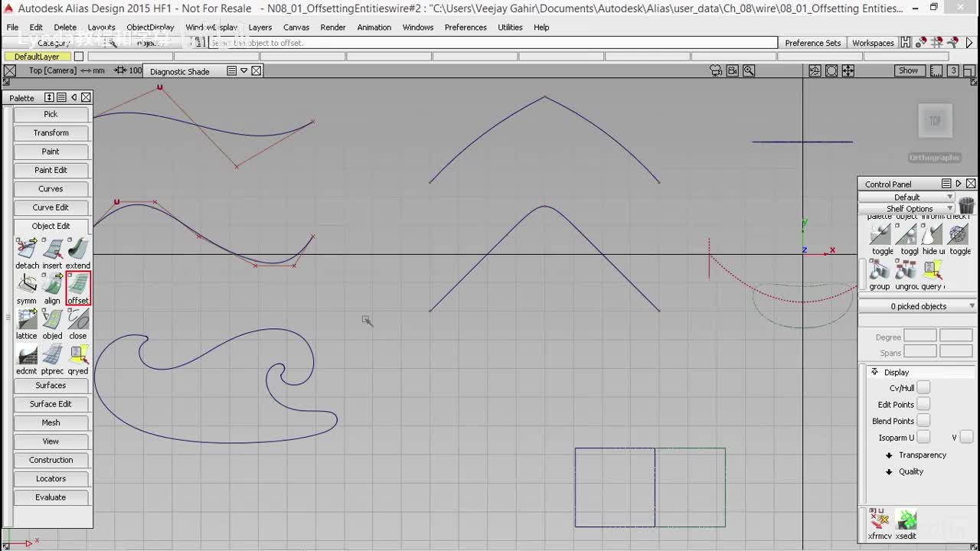This screenshot has height=551, width=980.
Task: Select the detach tool in Object Edit
Action: coord(27,249)
